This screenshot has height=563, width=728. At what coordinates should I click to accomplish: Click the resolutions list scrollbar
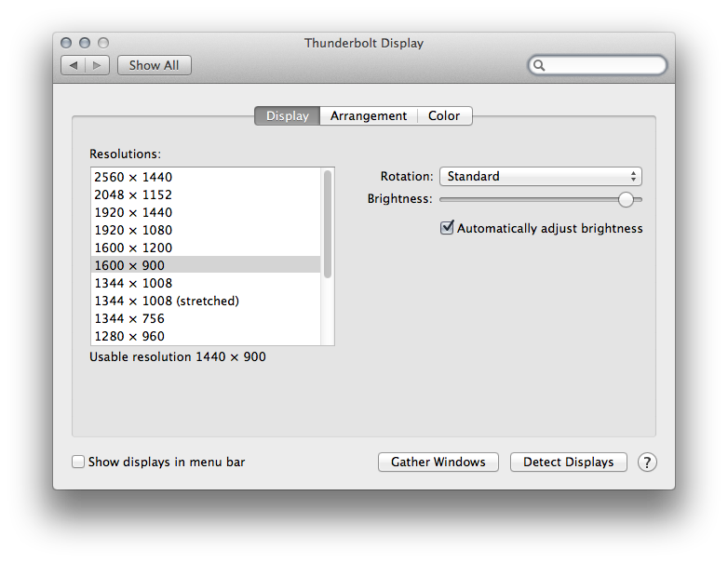(x=328, y=224)
